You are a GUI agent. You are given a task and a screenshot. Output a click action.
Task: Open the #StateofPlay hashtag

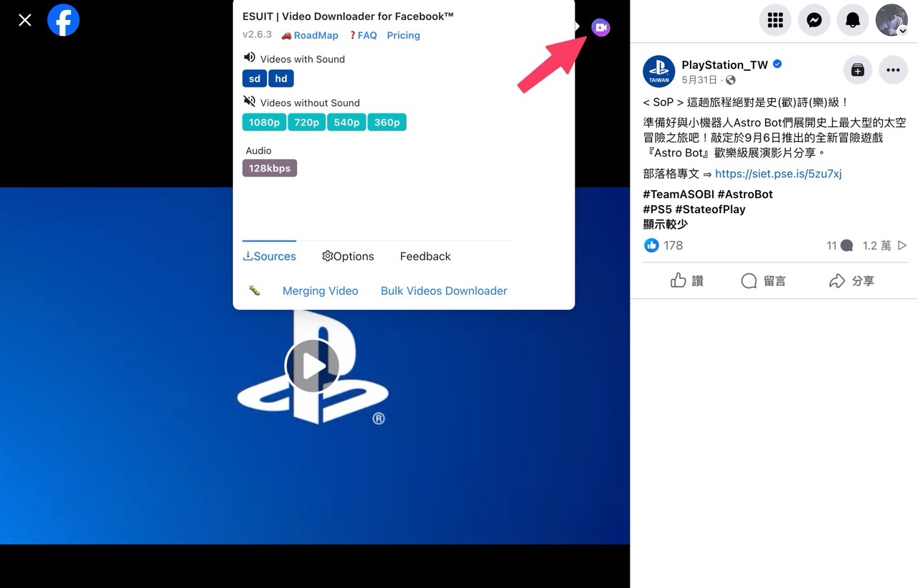pyautogui.click(x=710, y=209)
